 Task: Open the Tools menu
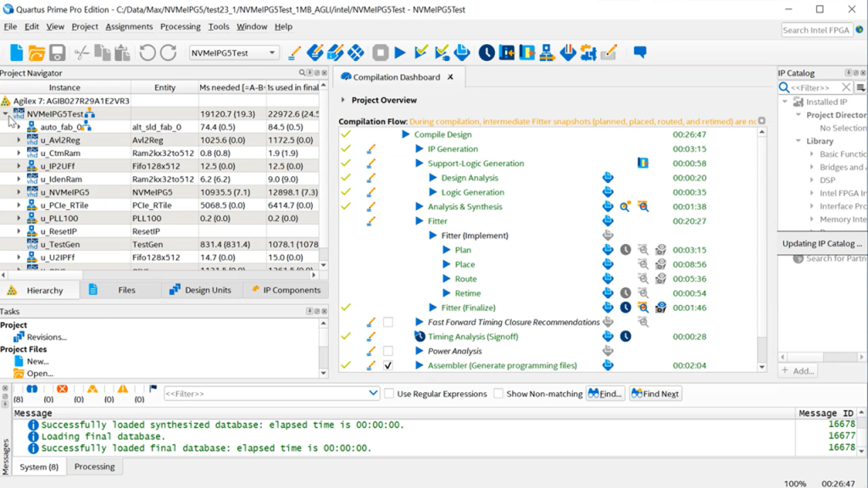219,26
